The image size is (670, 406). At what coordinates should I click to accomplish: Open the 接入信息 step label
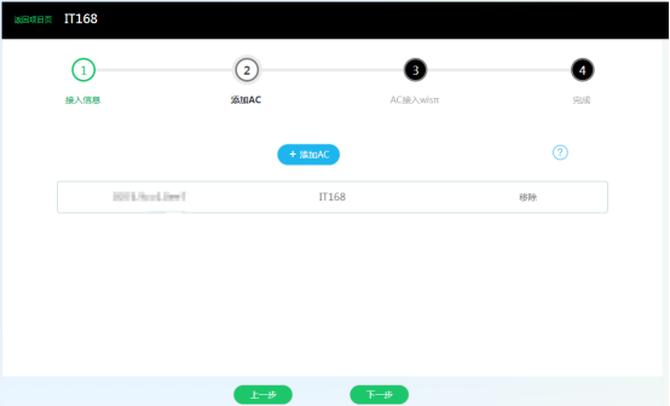pos(82,100)
